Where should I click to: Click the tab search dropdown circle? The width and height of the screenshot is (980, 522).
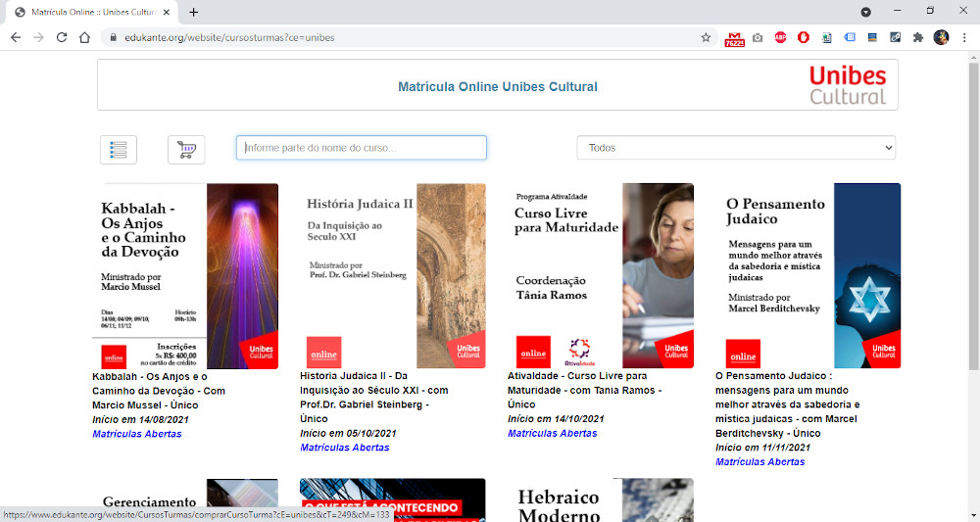click(865, 12)
